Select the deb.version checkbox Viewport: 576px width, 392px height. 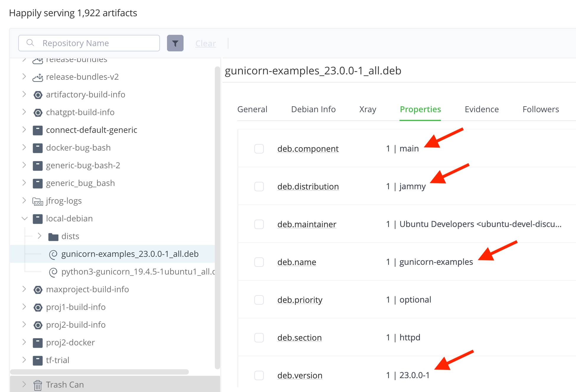259,375
